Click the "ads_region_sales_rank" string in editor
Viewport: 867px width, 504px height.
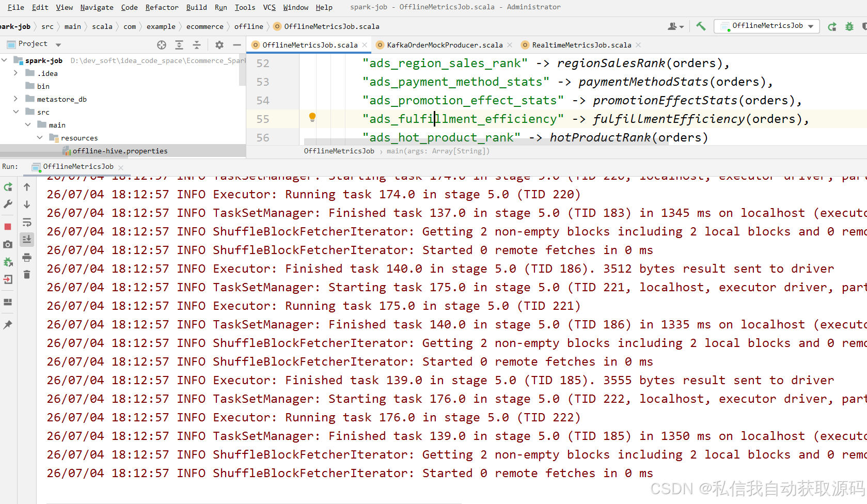(445, 63)
